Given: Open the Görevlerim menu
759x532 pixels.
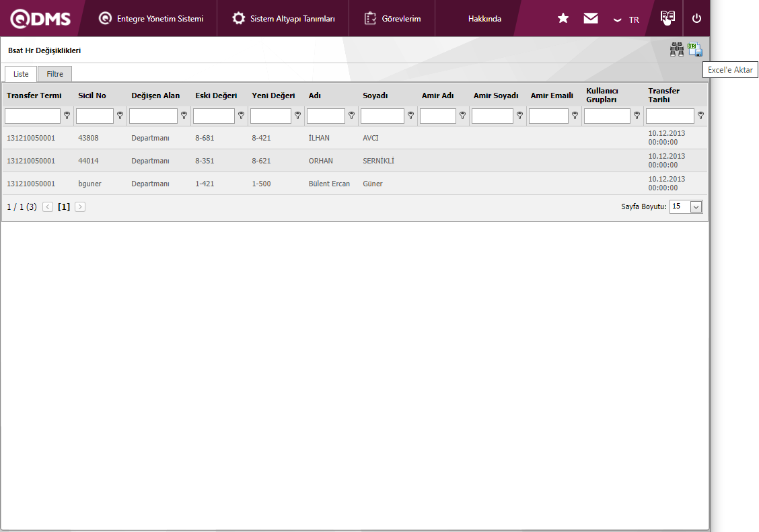Looking at the screenshot, I should (x=393, y=19).
